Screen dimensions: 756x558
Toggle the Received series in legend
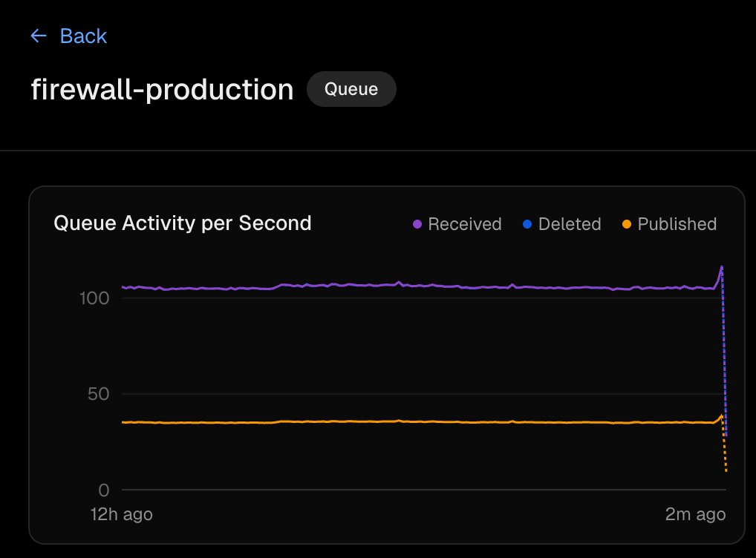click(457, 224)
